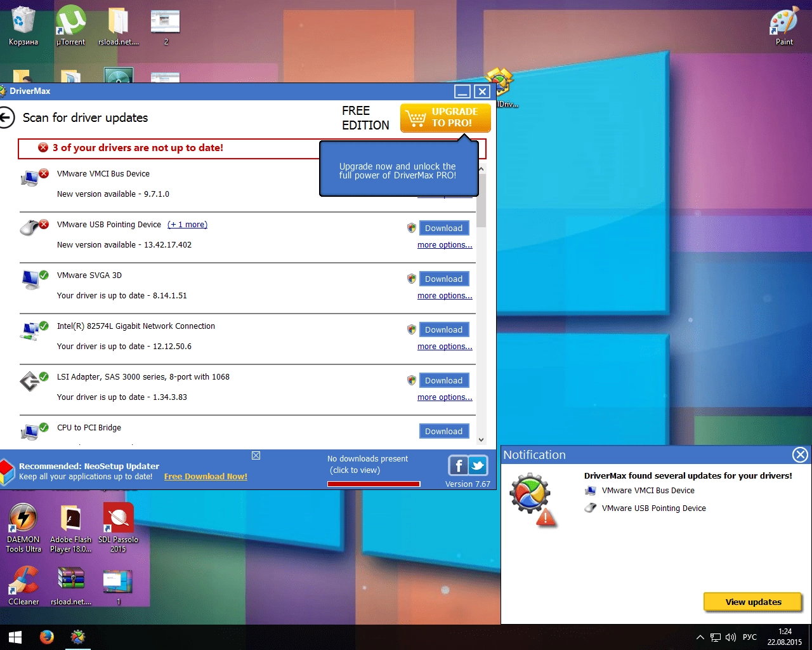Download the VMware USB Pointing Device driver
This screenshot has height=650, width=812.
444,228
